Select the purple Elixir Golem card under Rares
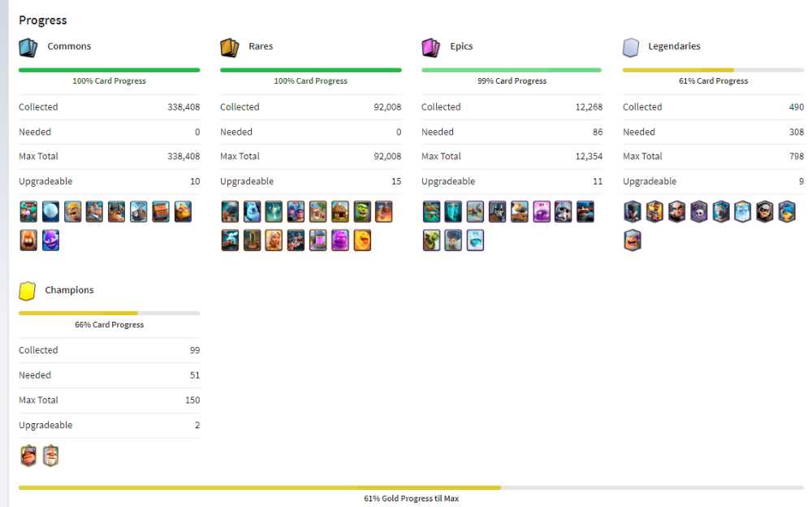 click(x=340, y=240)
